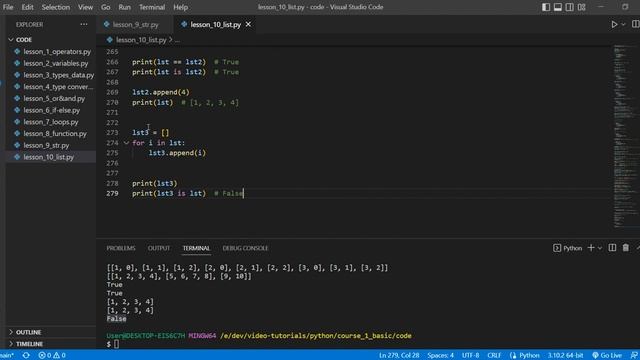Open lesson_7_loops.py in explorer
Image resolution: width=640 pixels, height=360 pixels.
(51, 122)
